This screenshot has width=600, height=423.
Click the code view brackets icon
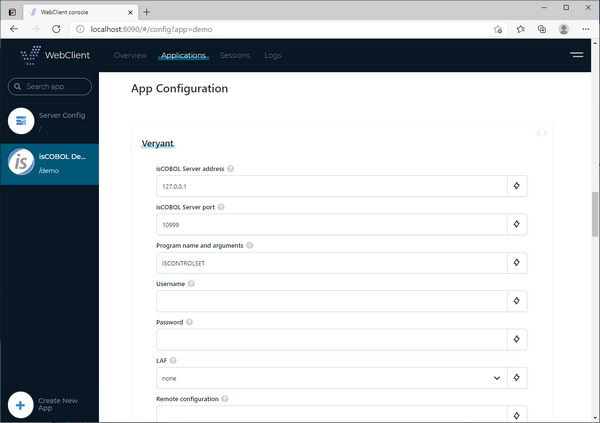(542, 133)
